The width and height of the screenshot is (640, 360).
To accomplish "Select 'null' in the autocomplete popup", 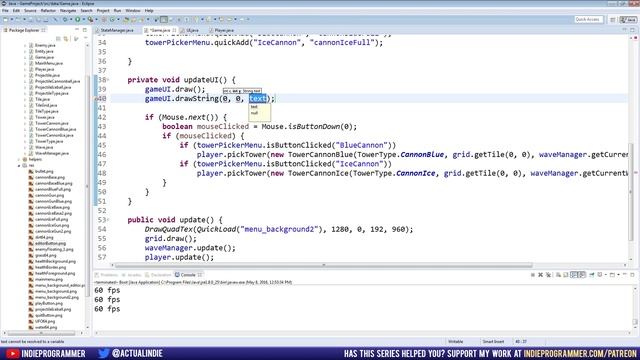I will coord(254,113).
